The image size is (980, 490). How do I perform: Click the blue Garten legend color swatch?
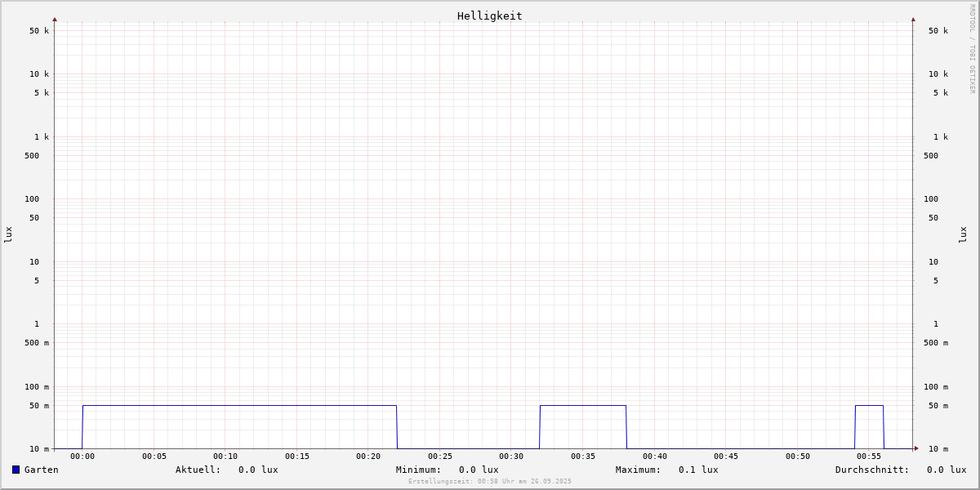[x=16, y=470]
